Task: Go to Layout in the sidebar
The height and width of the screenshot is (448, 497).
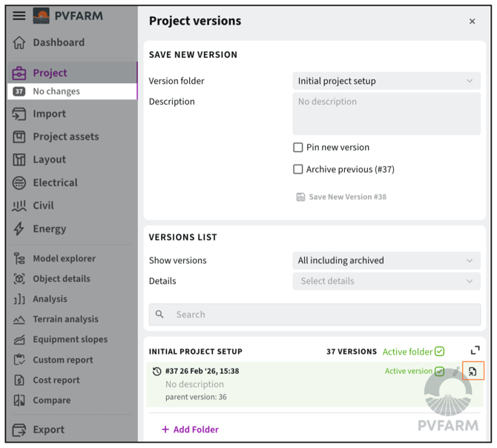Action: (49, 159)
